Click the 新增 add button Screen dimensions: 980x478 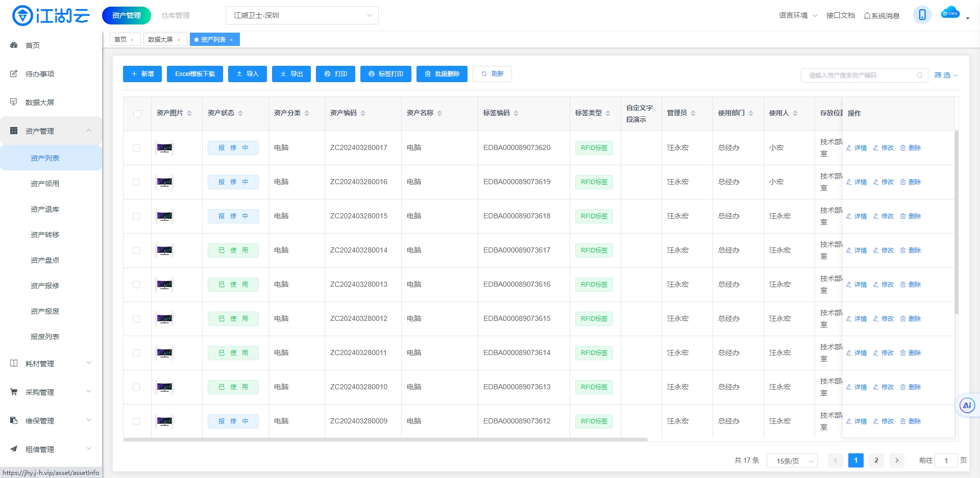(x=142, y=74)
